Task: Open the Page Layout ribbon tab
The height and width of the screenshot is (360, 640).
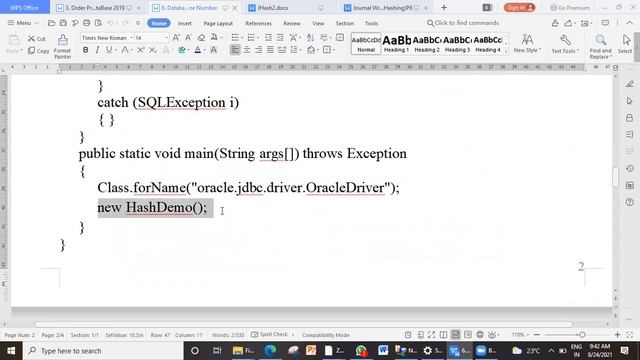Action: point(218,24)
